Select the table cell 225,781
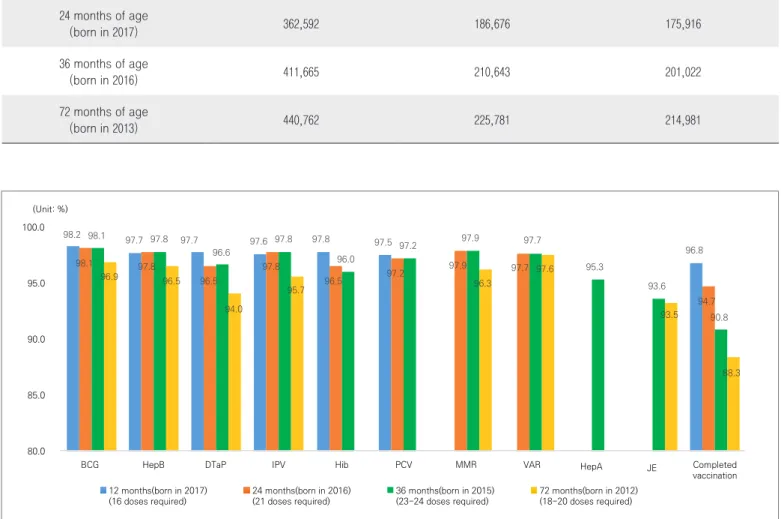 (492, 120)
